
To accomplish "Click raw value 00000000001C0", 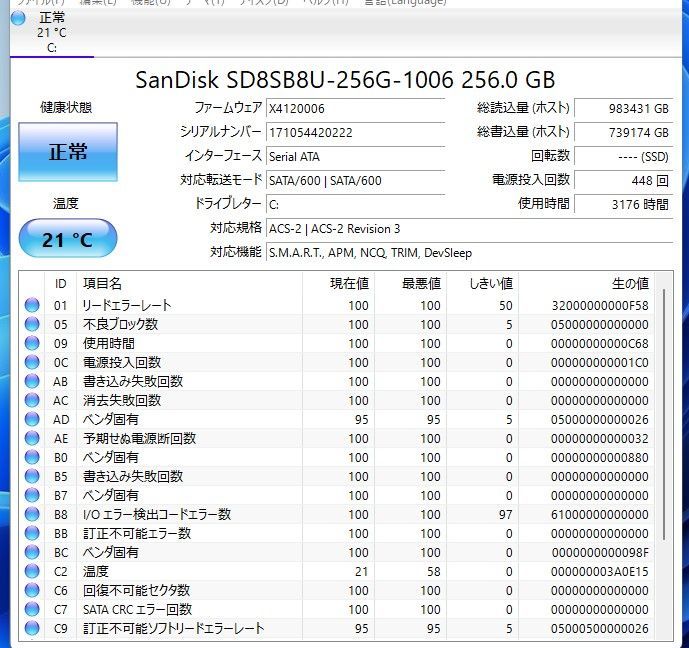I will click(600, 362).
